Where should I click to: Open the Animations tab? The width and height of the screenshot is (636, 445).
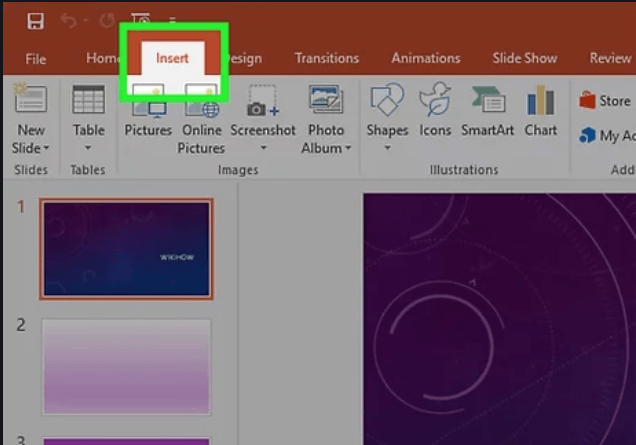pyautogui.click(x=426, y=58)
